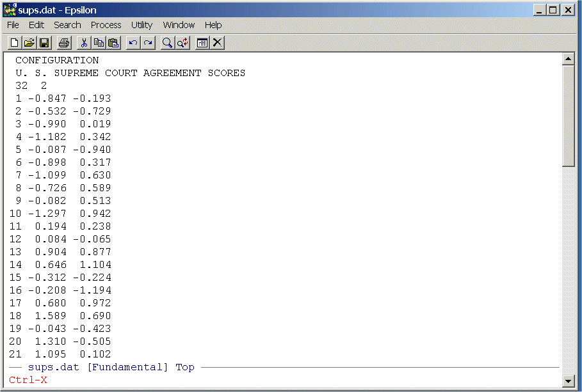Click the X icon in the toolbar
Viewport: 582px width, 392px height.
[218, 43]
